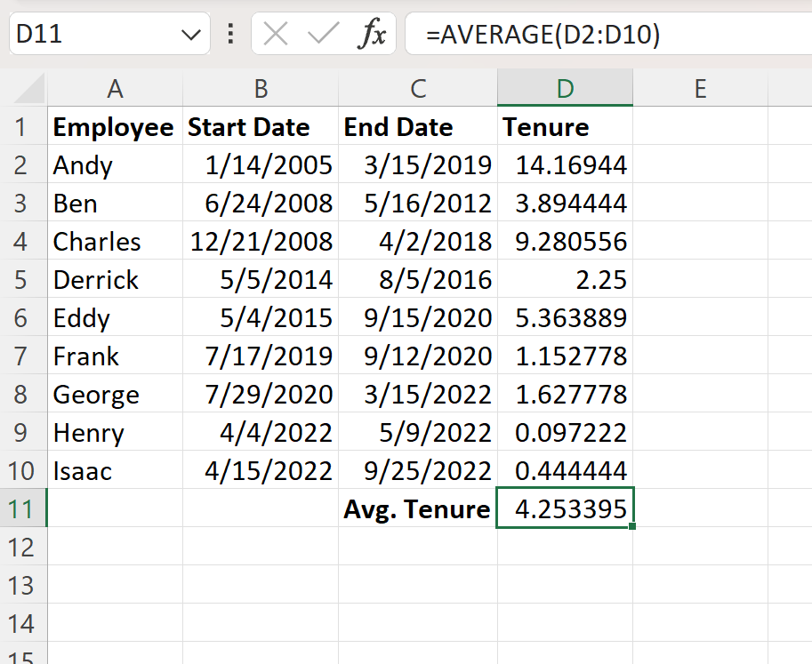Select the Employee header cell
The width and height of the screenshot is (812, 664).
pyautogui.click(x=114, y=126)
